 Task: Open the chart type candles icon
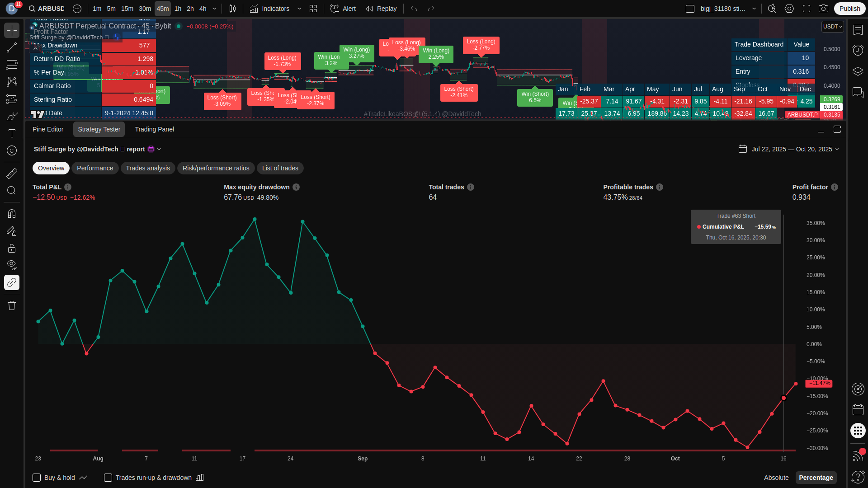232,9
